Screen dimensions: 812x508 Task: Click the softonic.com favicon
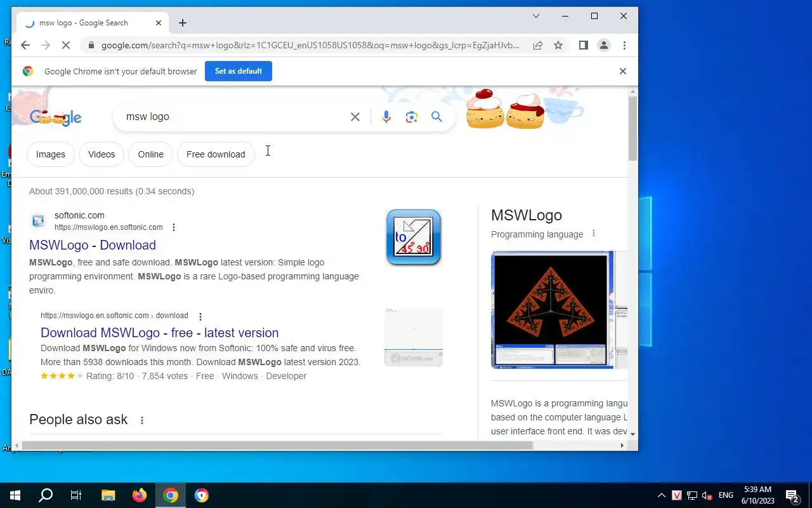[38, 221]
